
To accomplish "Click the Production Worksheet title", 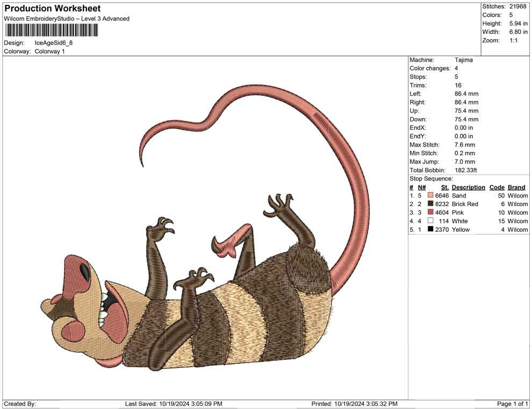I will click(52, 8).
